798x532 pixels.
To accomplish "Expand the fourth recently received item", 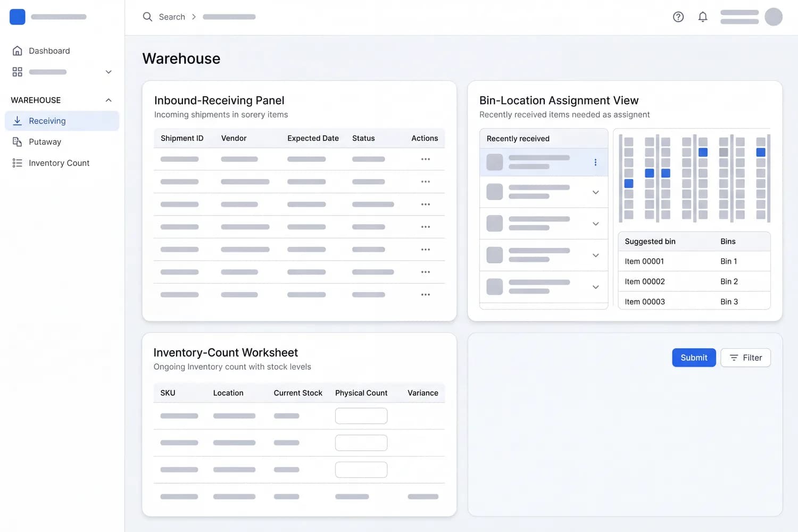I will [x=596, y=255].
